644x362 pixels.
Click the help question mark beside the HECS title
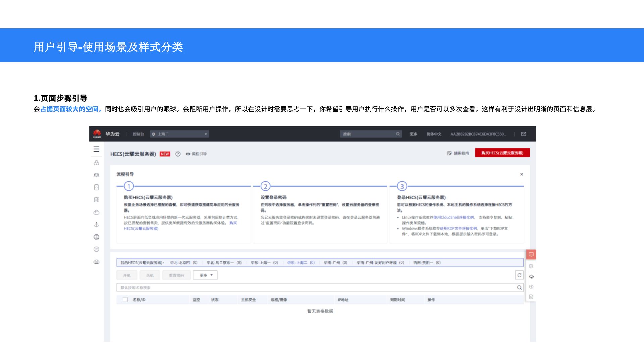point(178,154)
